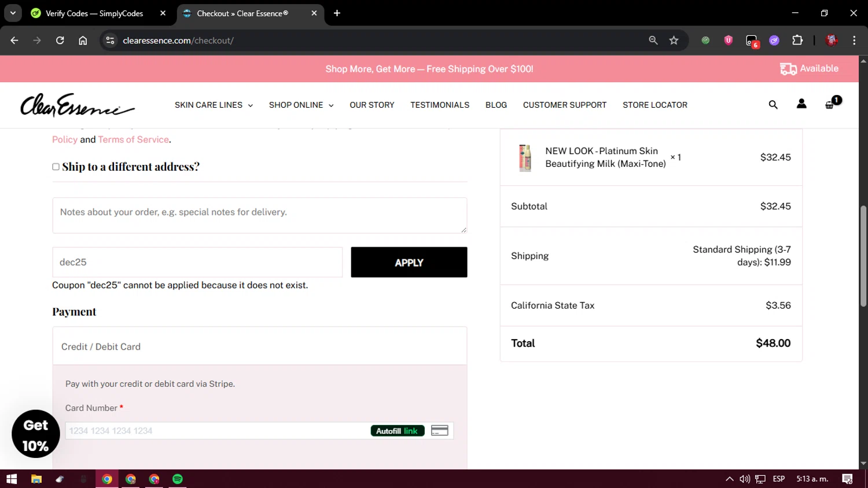868x488 pixels.
Task: Expand Skin Care Lines menu
Action: [x=214, y=105]
